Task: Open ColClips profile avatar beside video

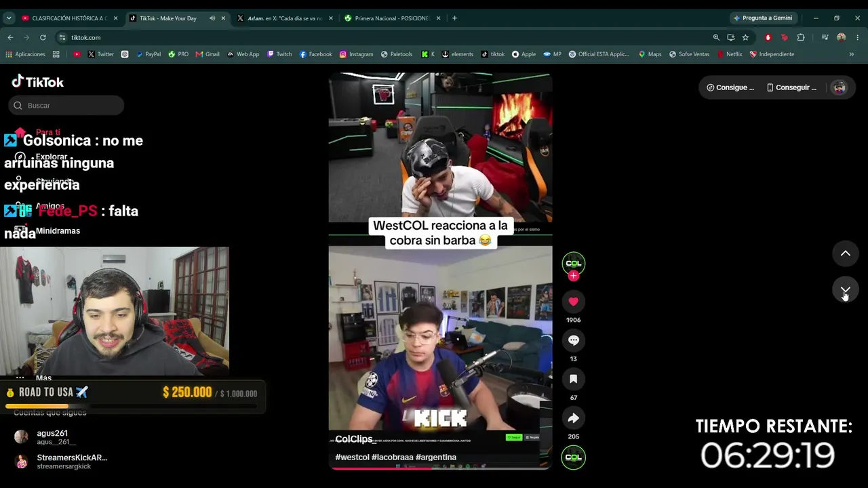Action: pyautogui.click(x=573, y=263)
